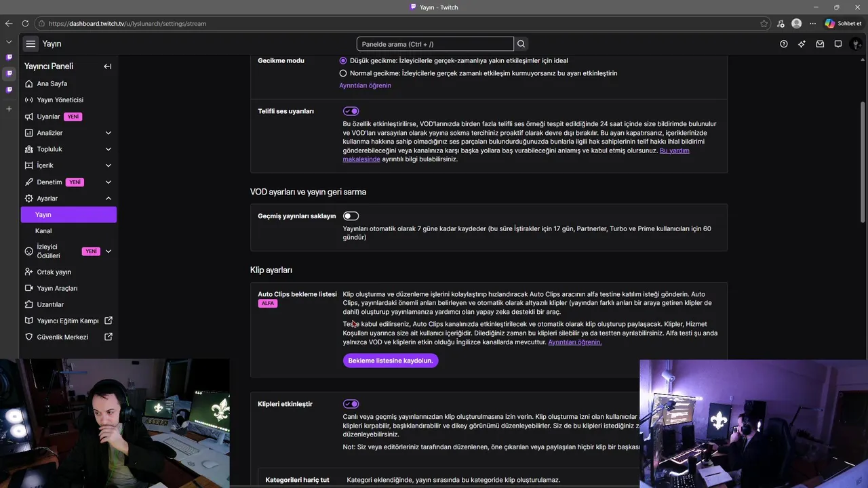Select Düşük gecikme radio option

tap(343, 60)
